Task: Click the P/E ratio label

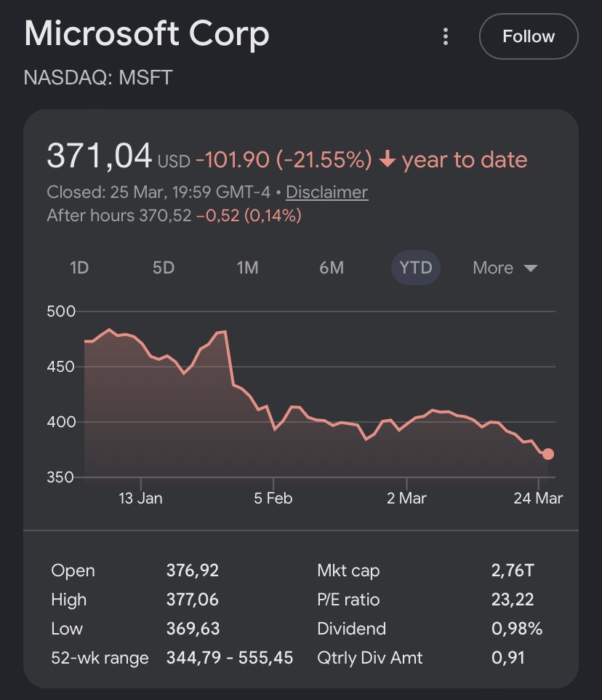Action: pos(348,600)
